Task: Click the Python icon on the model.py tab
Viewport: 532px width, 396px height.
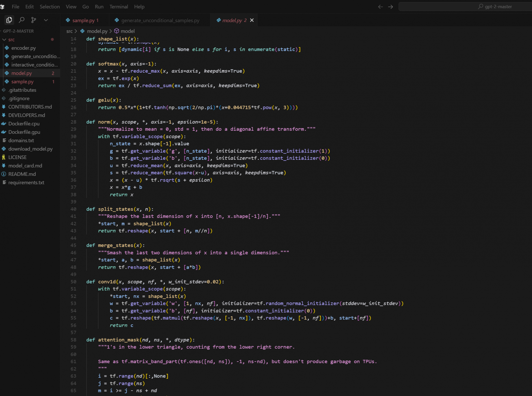Action: point(219,20)
